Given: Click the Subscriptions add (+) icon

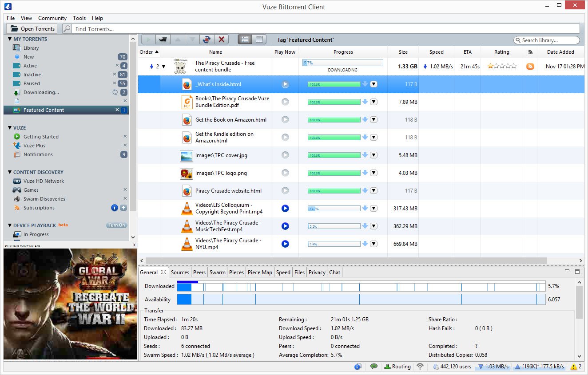Looking at the screenshot, I should tap(123, 208).
